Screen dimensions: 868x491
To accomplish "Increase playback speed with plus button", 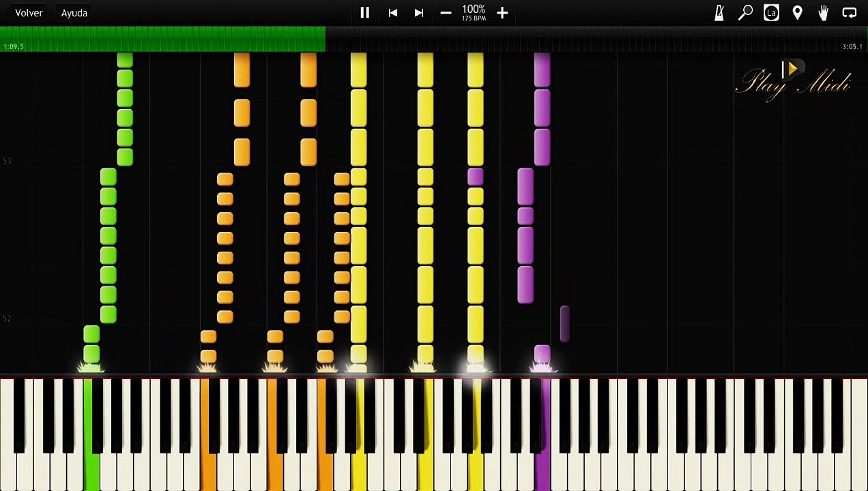I will point(502,12).
